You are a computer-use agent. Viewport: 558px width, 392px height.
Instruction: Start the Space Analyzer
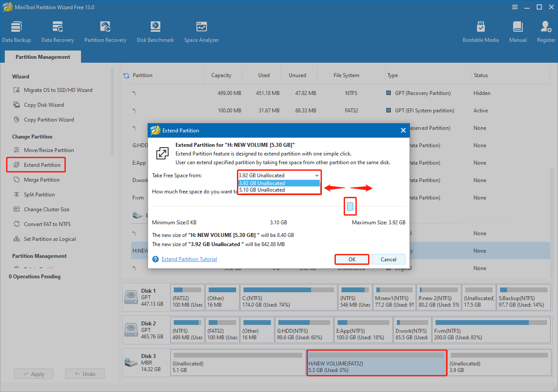(x=201, y=30)
